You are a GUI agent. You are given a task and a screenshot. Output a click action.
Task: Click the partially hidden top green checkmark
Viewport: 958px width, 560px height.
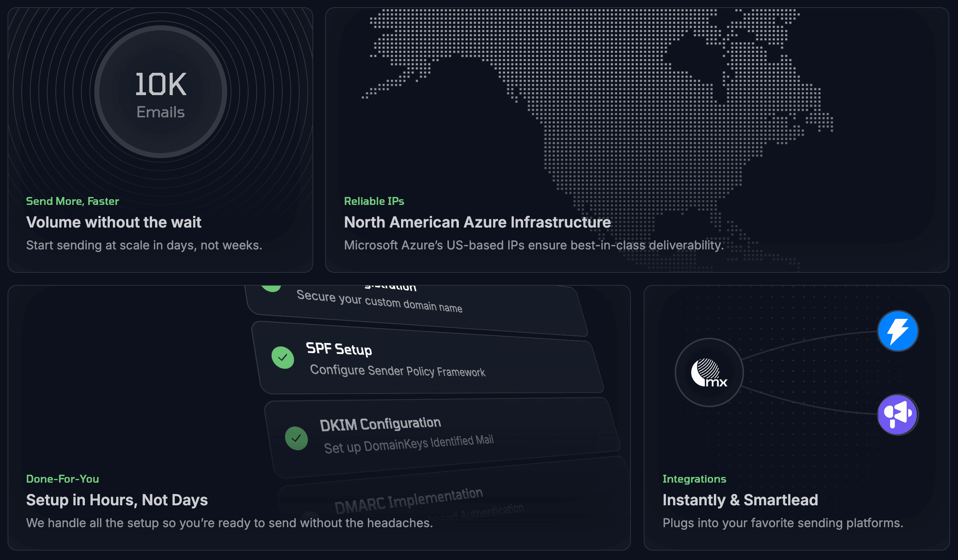point(271,288)
